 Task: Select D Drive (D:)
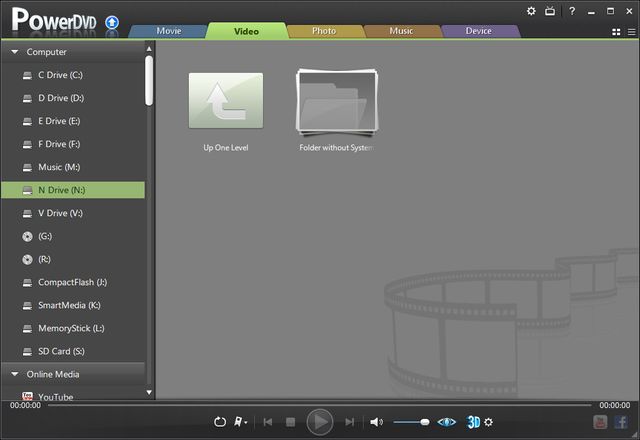[73, 98]
